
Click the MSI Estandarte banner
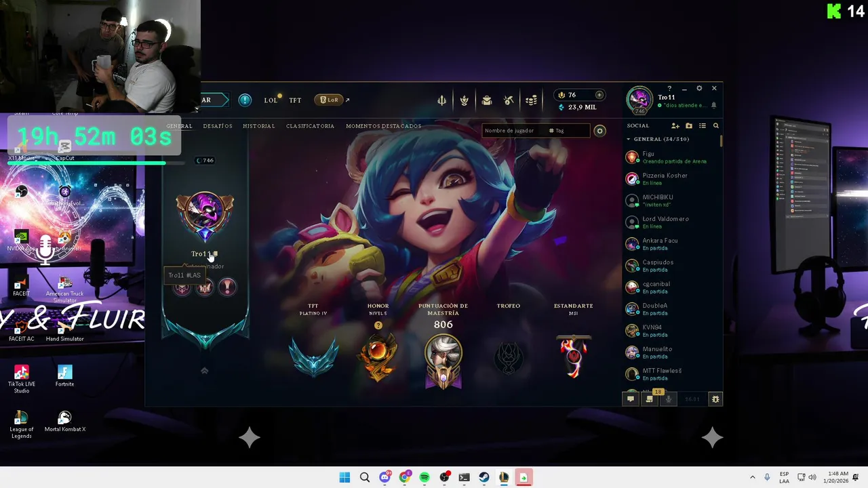tap(574, 357)
